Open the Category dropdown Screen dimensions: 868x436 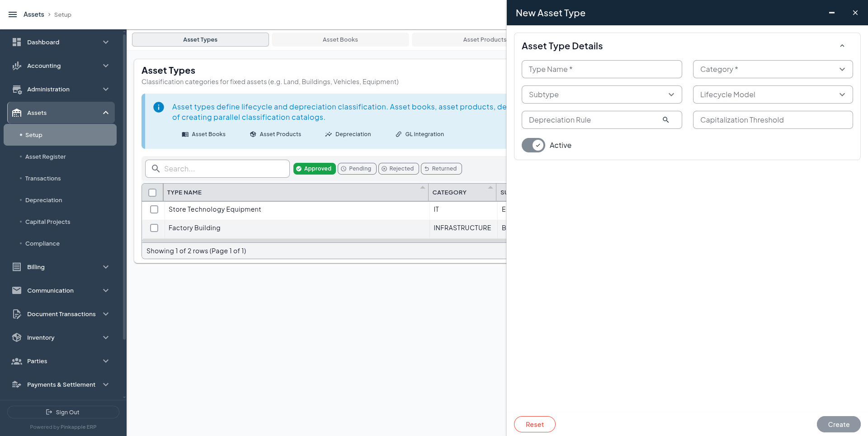[x=773, y=69]
